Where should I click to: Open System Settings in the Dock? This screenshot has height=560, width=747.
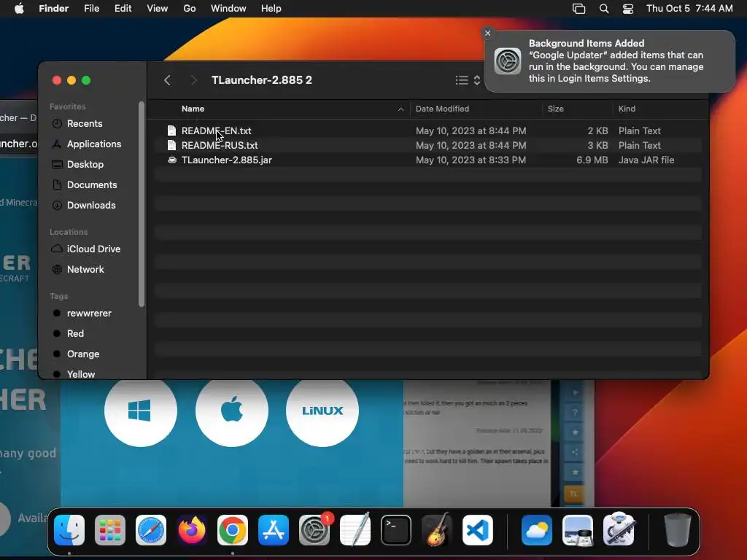point(314,530)
